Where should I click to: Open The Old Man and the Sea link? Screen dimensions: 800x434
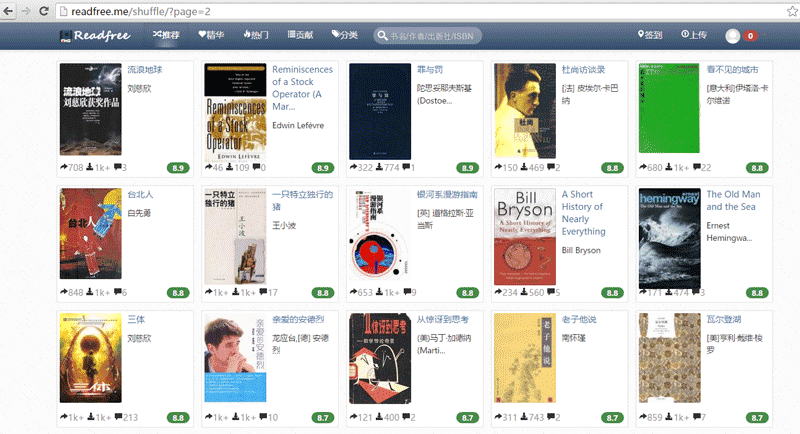click(x=733, y=200)
